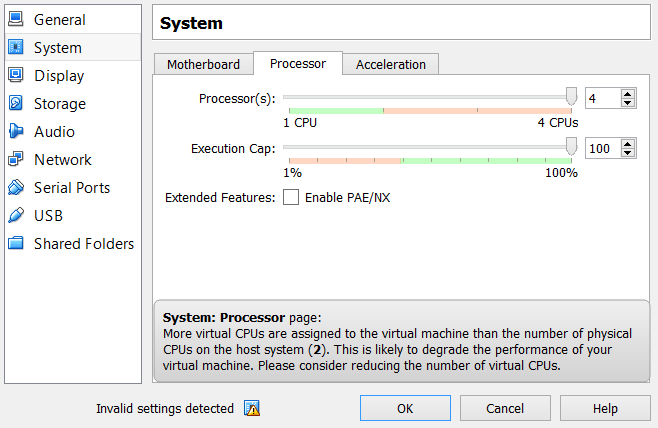The image size is (658, 428).
Task: Click the Serial Ports connector icon
Action: [x=16, y=188]
